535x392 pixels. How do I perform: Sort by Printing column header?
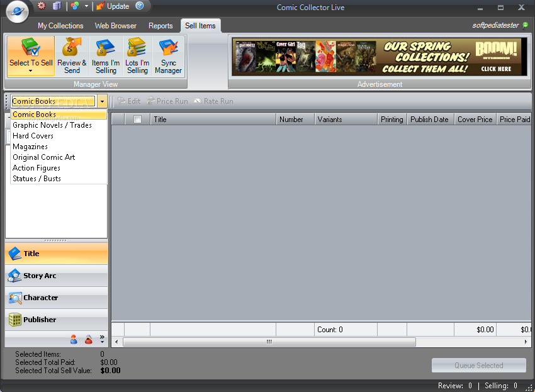tap(392, 120)
